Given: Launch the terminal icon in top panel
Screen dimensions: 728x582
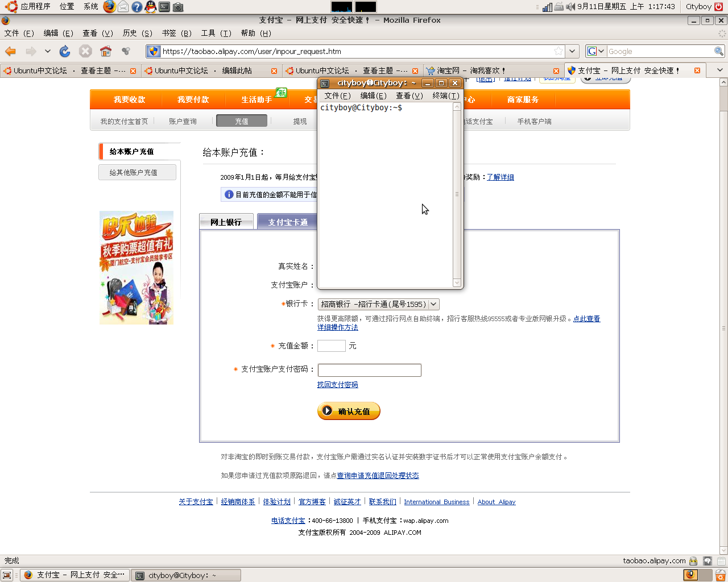Looking at the screenshot, I should point(164,7).
